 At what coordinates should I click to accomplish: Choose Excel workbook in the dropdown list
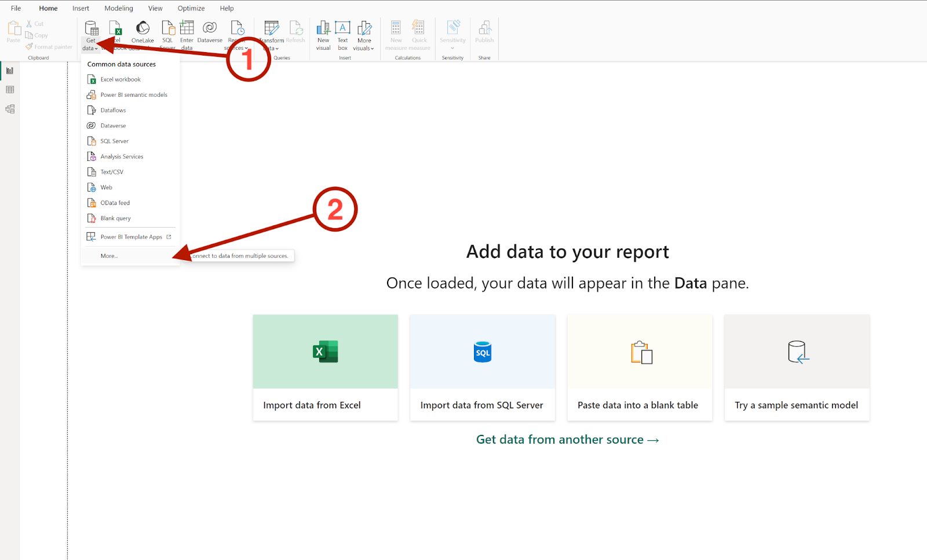point(130,79)
